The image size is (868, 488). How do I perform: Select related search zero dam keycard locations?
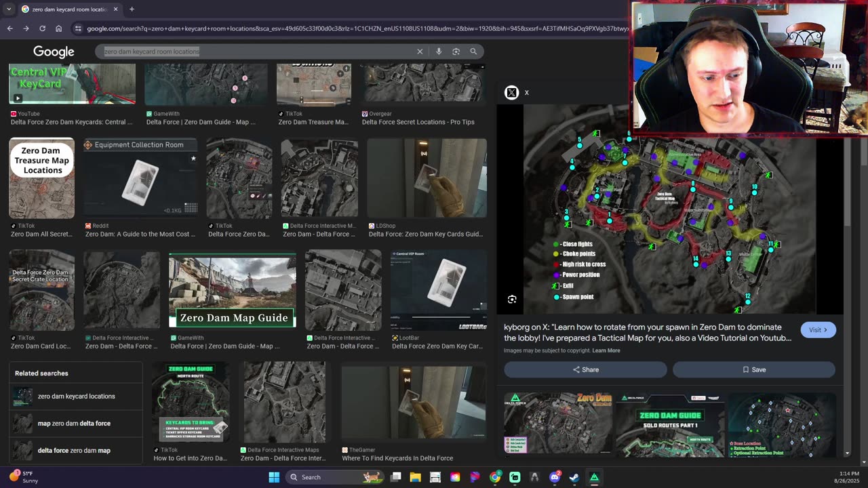click(77, 396)
